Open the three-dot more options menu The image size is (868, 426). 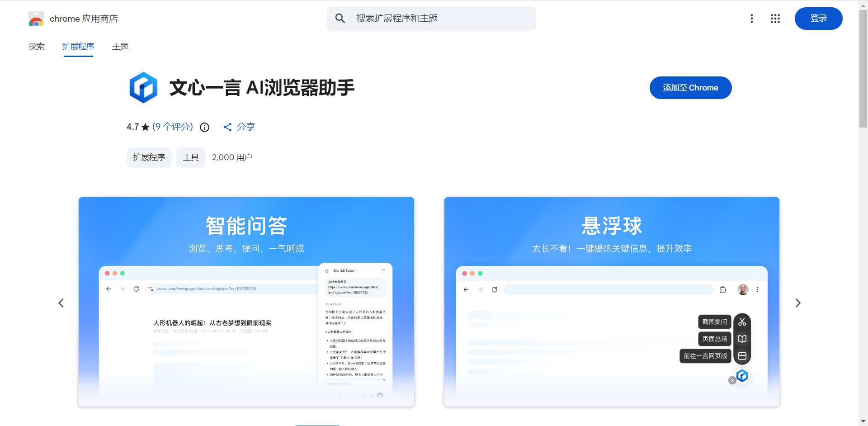point(751,19)
